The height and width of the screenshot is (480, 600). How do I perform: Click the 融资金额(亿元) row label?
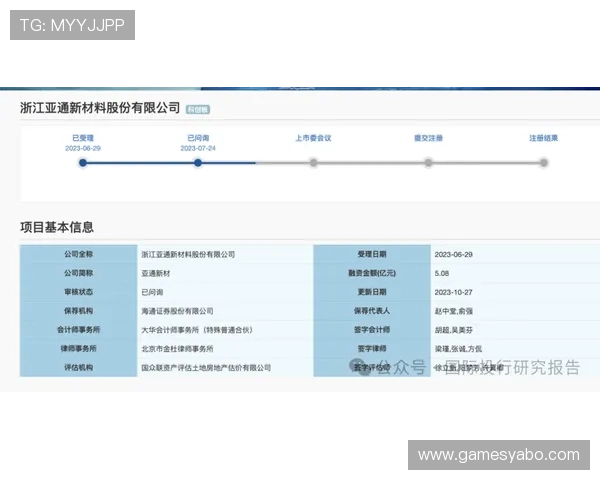pos(372,273)
